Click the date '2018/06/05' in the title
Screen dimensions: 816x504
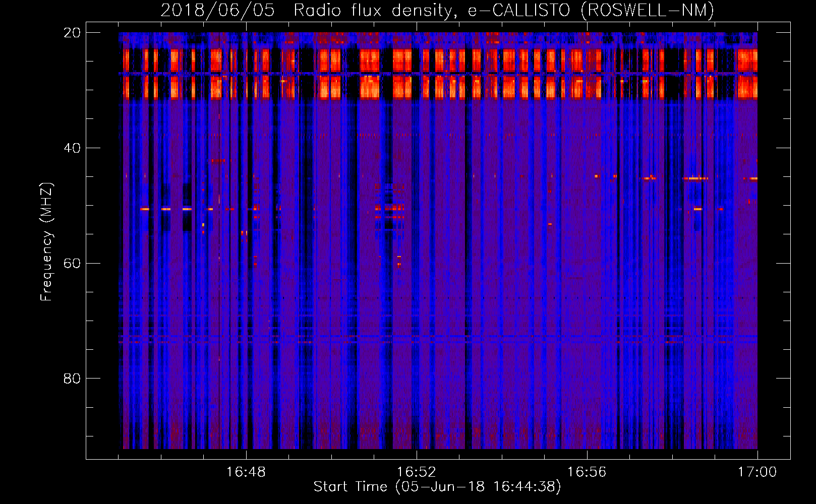pos(218,10)
